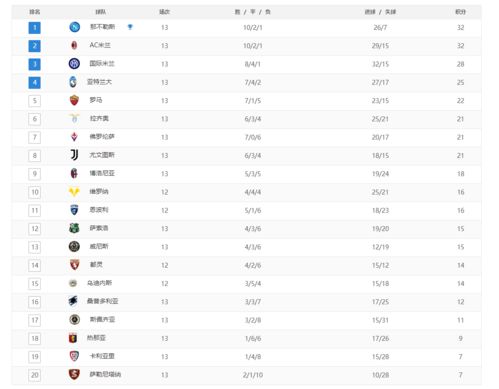This screenshot has width=499, height=389.
Task: Select the Juventus J logo
Action: (74, 155)
